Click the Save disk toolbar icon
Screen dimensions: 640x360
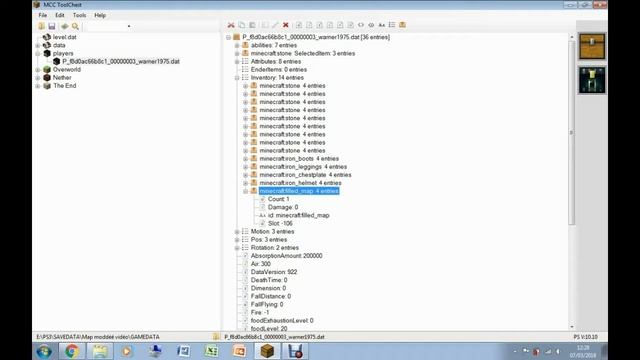point(52,26)
